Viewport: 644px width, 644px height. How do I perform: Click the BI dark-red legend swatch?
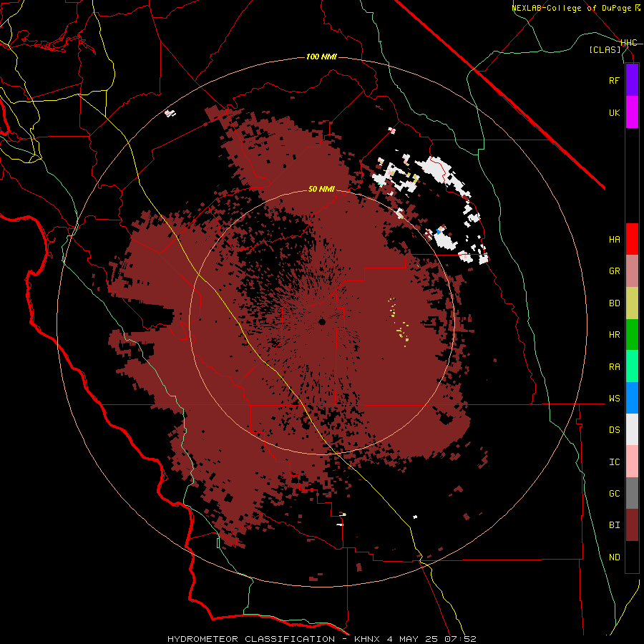(632, 525)
